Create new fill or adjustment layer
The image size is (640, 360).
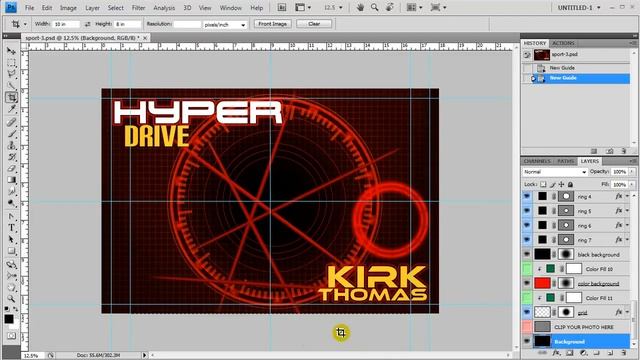583,353
